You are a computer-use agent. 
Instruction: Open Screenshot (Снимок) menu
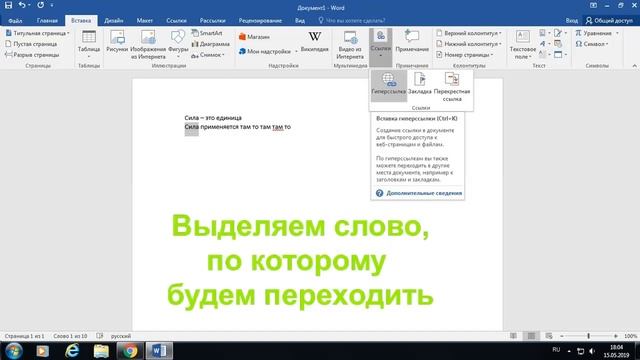pos(208,55)
